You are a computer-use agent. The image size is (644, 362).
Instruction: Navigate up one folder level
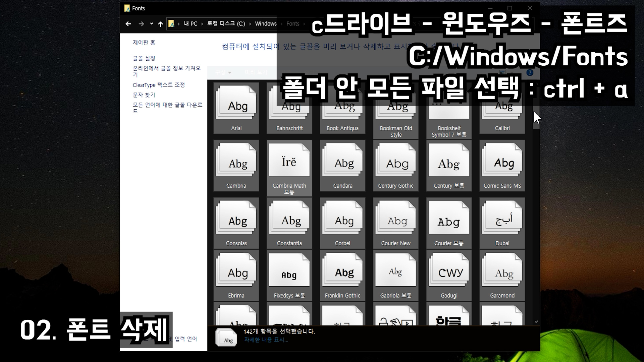[160, 24]
